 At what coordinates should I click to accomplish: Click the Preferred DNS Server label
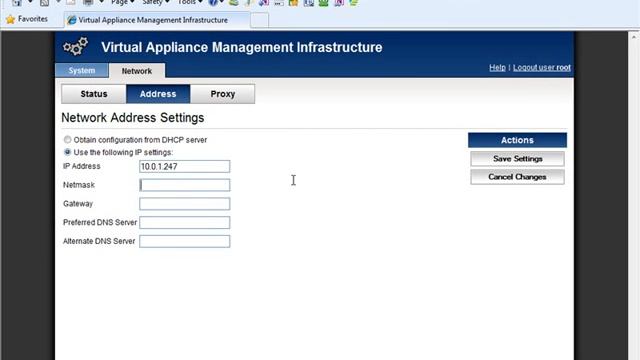pyautogui.click(x=100, y=222)
